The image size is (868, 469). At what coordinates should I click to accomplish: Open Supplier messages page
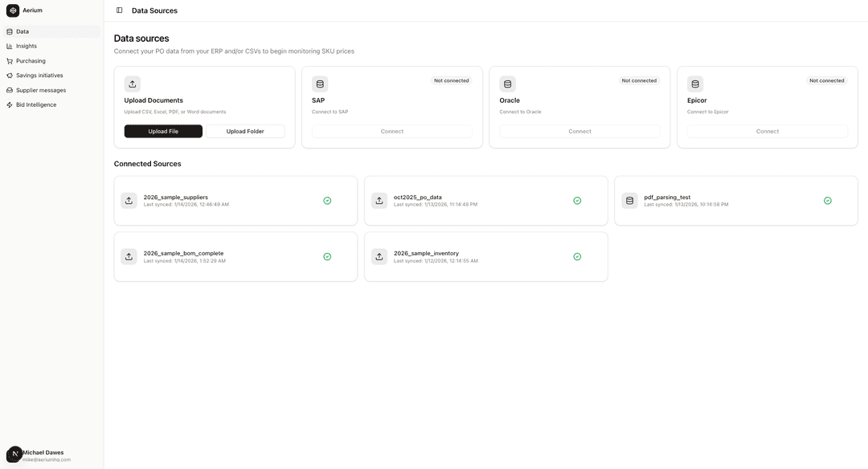pyautogui.click(x=41, y=90)
